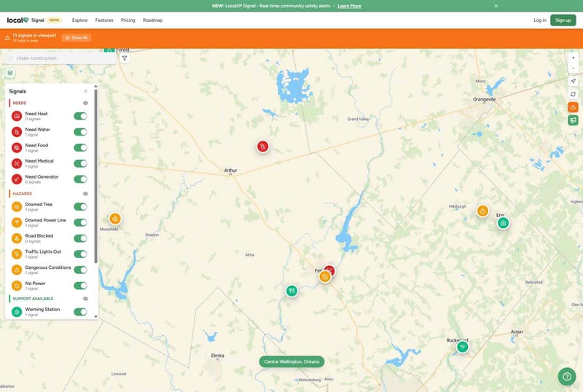Toggle off Need Food signals
The image size is (583, 392).
[80, 148]
